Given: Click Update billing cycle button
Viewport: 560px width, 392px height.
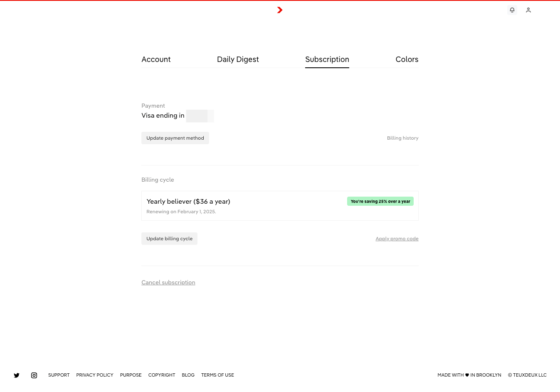Looking at the screenshot, I should click(169, 239).
